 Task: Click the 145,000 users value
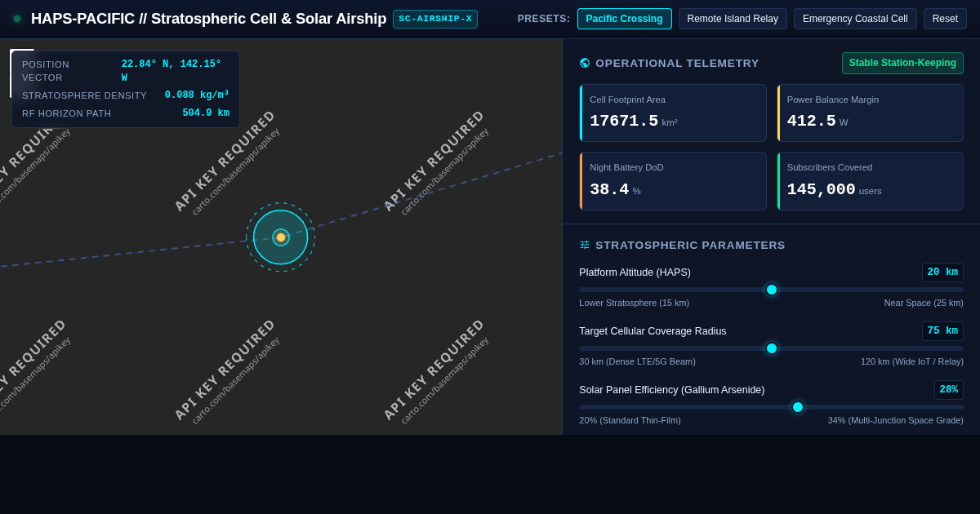pyautogui.click(x=834, y=189)
